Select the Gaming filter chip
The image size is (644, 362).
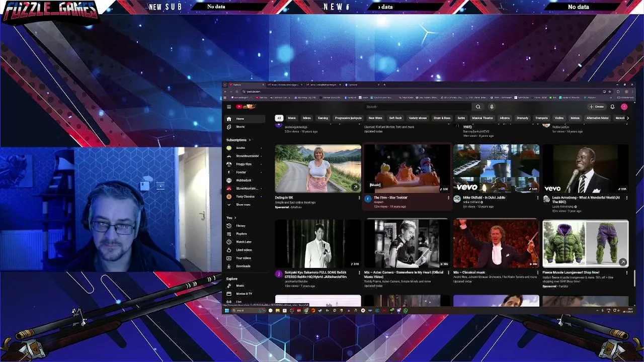[x=323, y=118]
